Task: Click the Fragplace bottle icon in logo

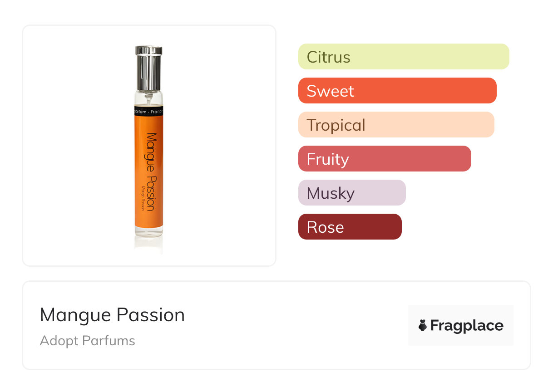Action: [x=423, y=325]
